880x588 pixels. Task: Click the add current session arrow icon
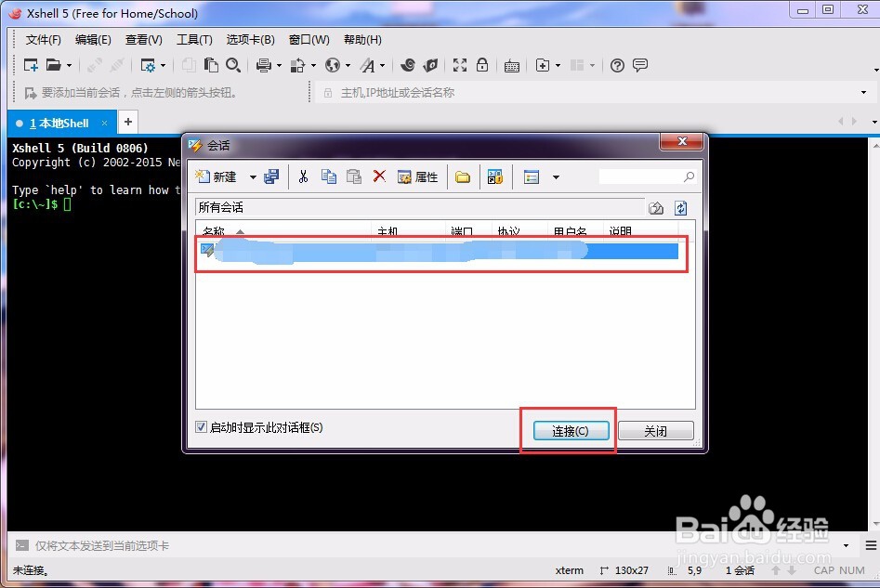tap(31, 93)
